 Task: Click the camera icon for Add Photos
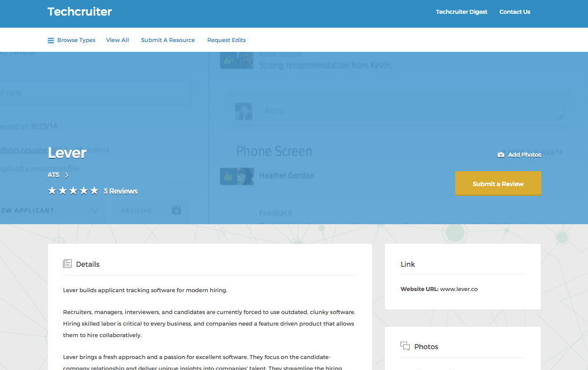pyautogui.click(x=501, y=155)
